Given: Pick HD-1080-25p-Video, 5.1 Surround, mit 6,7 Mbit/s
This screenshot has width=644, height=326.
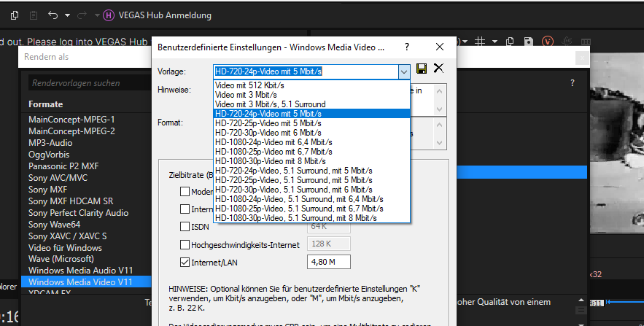Looking at the screenshot, I should [x=311, y=208].
